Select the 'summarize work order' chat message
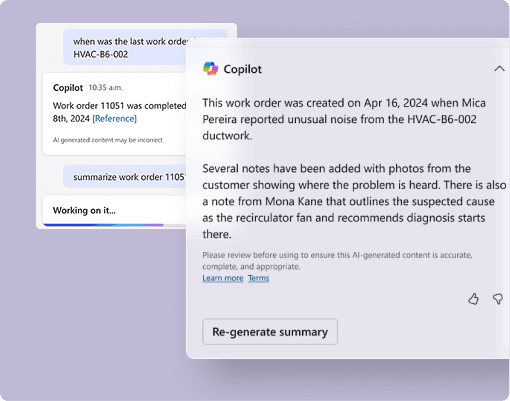The image size is (510, 401). (125, 177)
